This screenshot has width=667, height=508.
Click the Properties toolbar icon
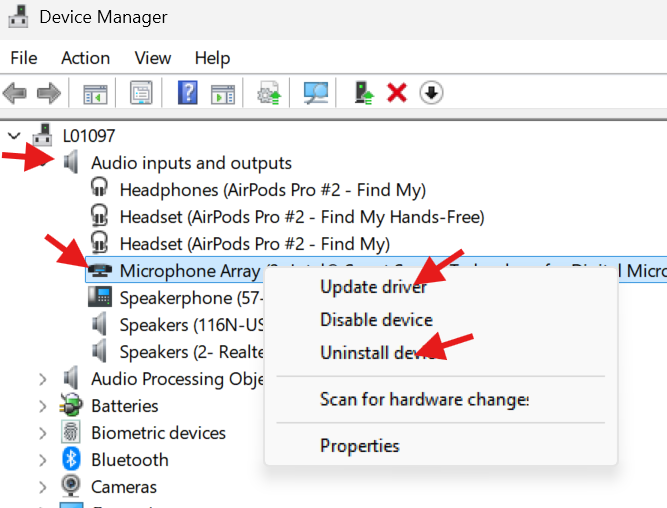point(141,94)
